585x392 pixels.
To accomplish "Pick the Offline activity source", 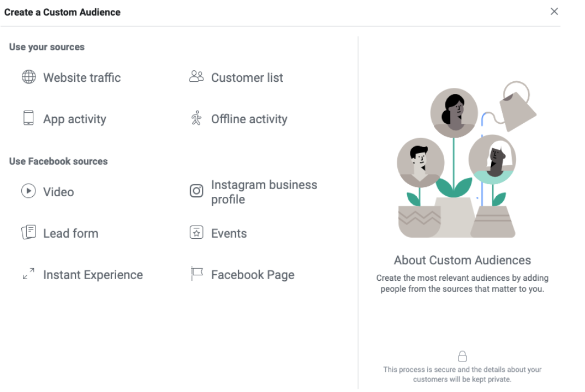I will tap(249, 119).
